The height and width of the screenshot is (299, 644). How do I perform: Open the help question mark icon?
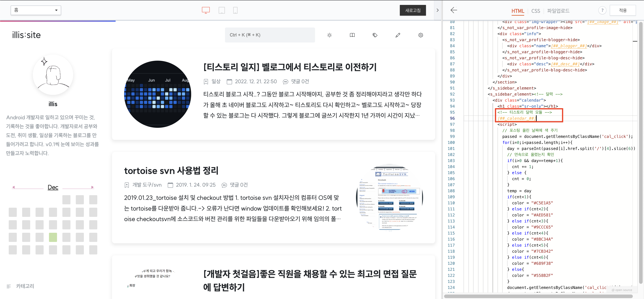pyautogui.click(x=602, y=10)
